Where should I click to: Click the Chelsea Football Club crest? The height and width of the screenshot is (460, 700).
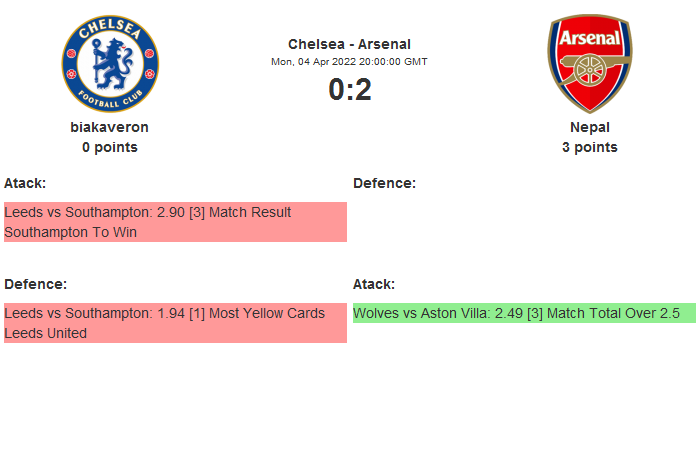point(110,64)
